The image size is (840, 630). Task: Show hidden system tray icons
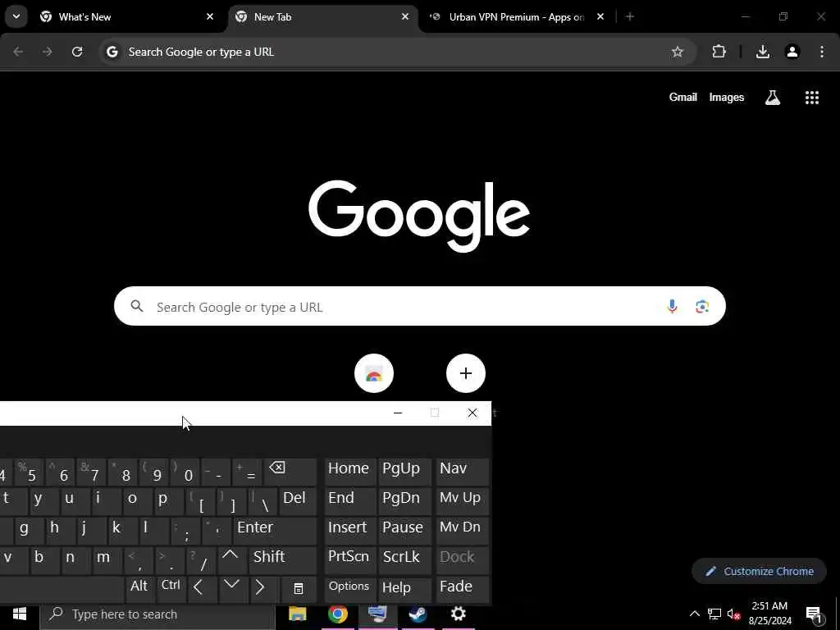(x=694, y=614)
